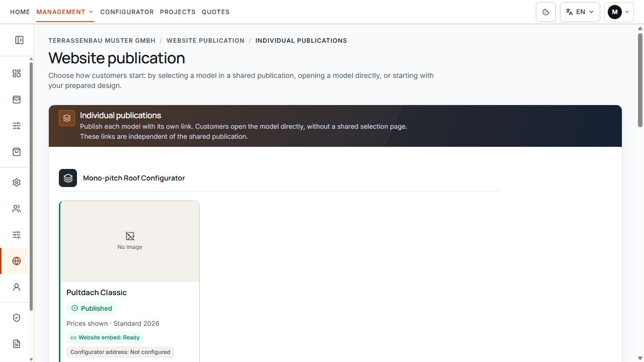Viewport: 644px width, 362px height.
Task: Open settings via the gear icon
Action: point(17,183)
